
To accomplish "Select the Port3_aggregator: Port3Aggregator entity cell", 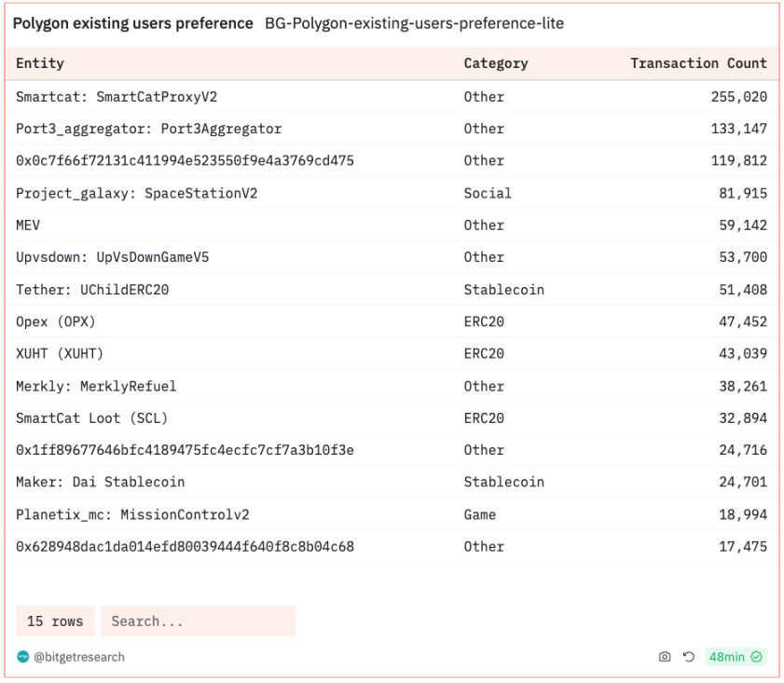I will (148, 129).
